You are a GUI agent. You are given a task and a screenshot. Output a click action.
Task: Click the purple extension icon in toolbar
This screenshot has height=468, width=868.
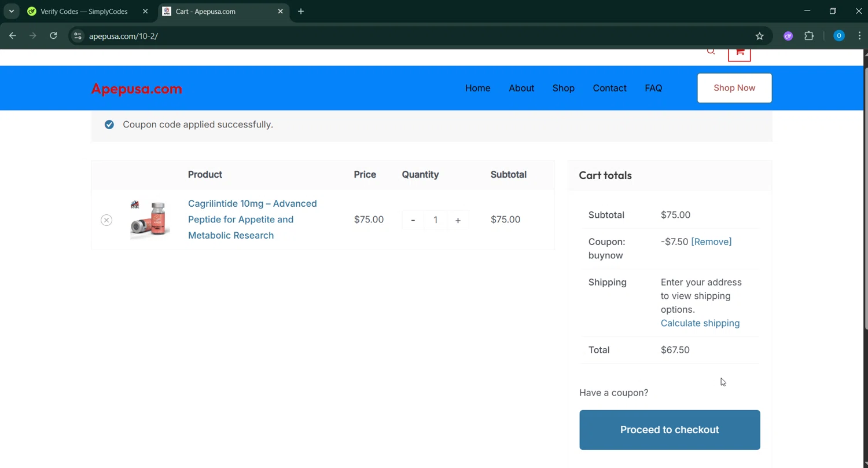coord(788,36)
